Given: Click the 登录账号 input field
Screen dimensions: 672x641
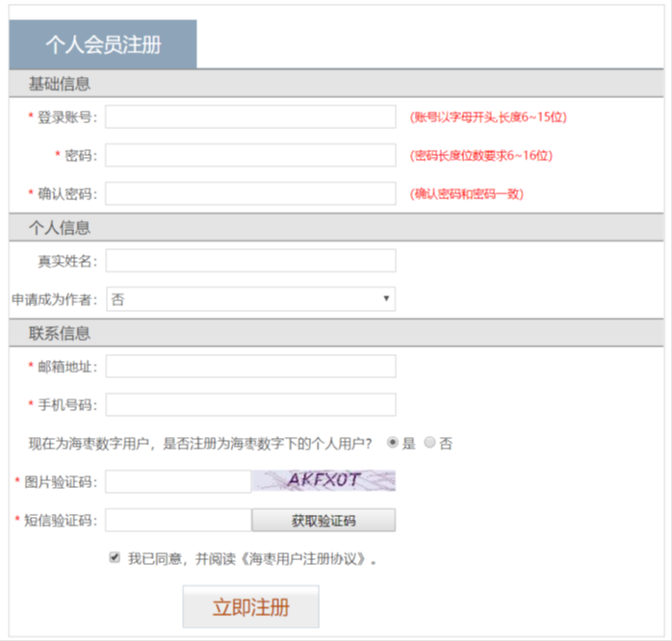Looking at the screenshot, I should (250, 116).
